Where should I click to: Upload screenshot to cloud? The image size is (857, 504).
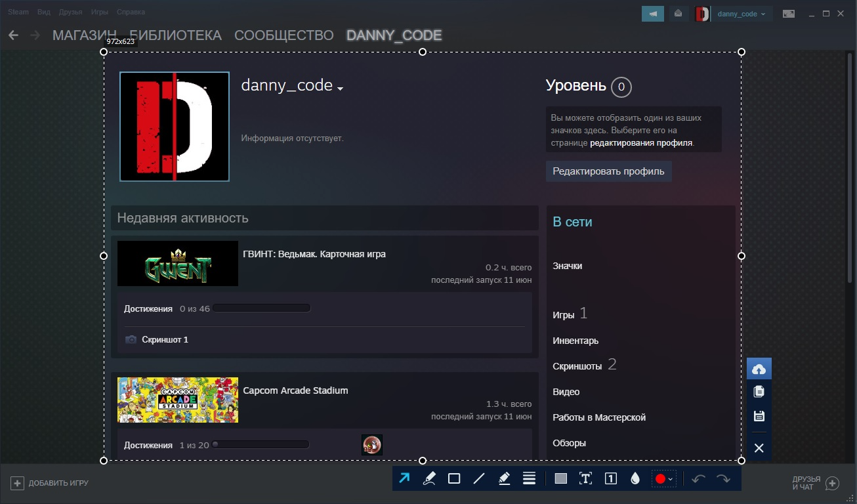pos(759,369)
